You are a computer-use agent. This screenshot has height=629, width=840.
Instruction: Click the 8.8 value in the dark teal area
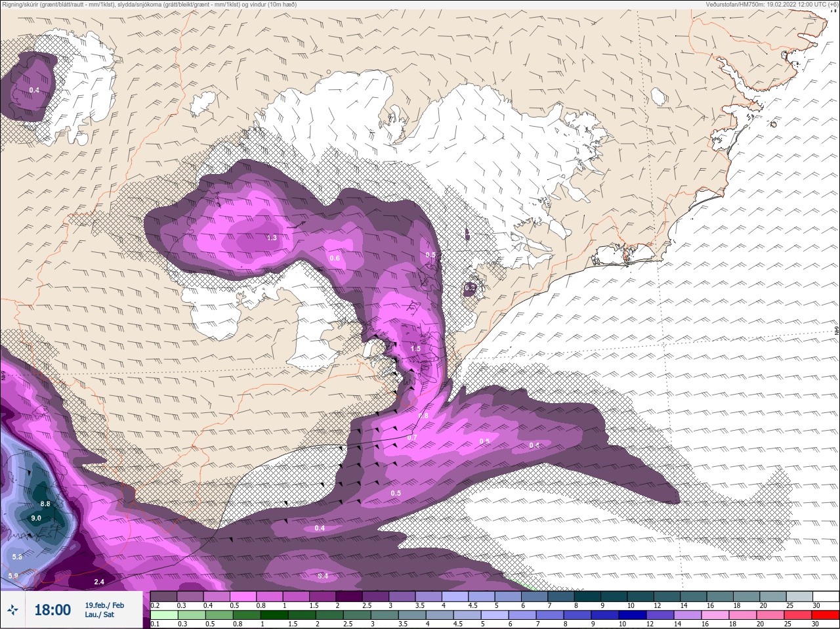pos(45,504)
